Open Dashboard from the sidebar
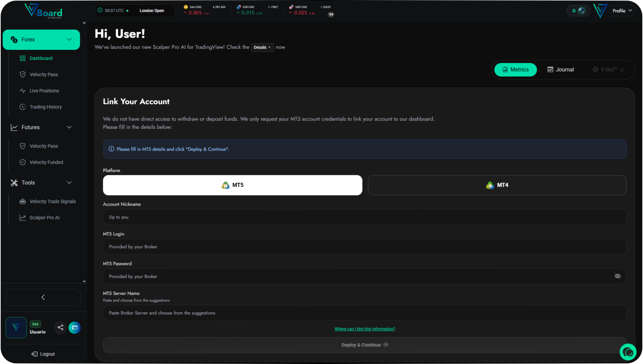This screenshot has width=643, height=364. point(41,58)
